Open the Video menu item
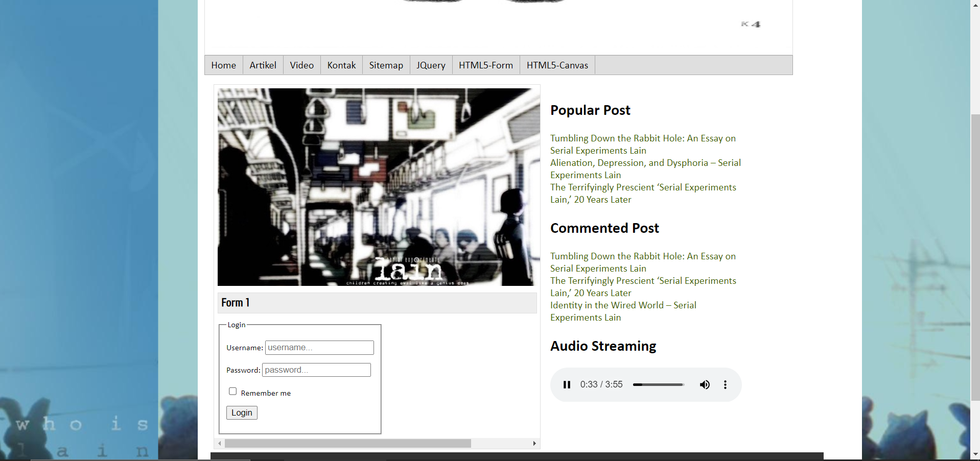 302,65
